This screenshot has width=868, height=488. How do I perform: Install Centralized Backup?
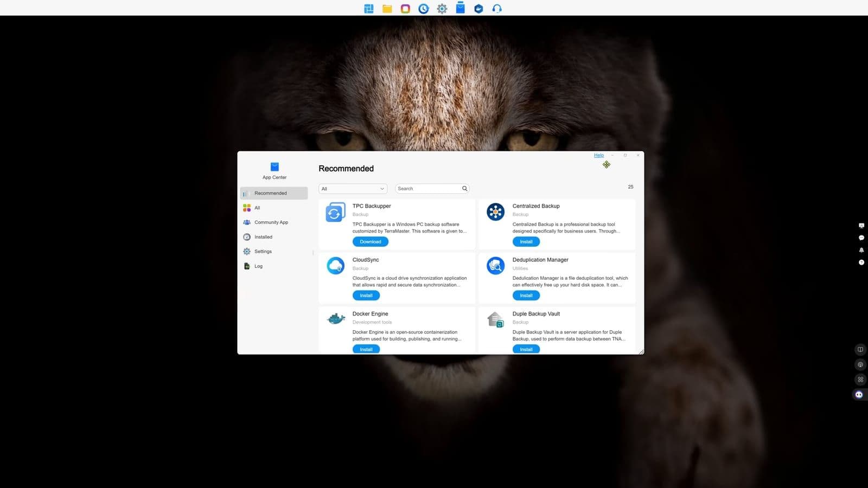coord(526,242)
